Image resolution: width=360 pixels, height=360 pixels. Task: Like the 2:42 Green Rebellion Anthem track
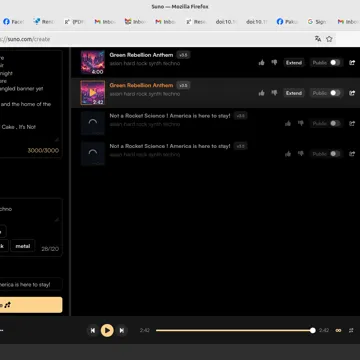pos(261,93)
